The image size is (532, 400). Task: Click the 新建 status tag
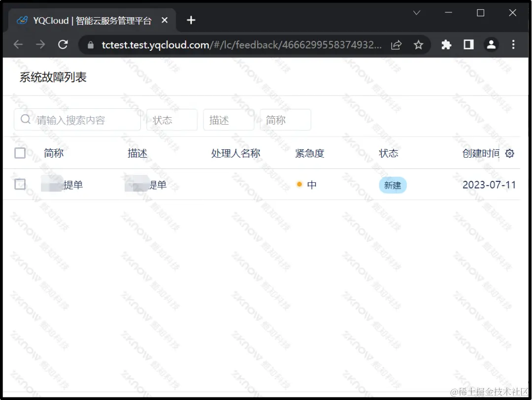click(x=393, y=185)
